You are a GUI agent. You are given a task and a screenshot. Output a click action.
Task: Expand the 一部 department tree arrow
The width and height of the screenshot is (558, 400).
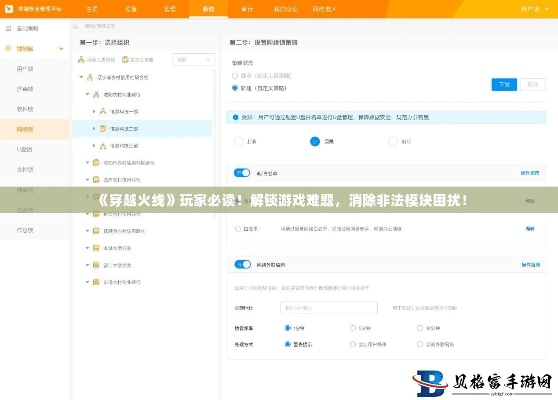pos(94,111)
